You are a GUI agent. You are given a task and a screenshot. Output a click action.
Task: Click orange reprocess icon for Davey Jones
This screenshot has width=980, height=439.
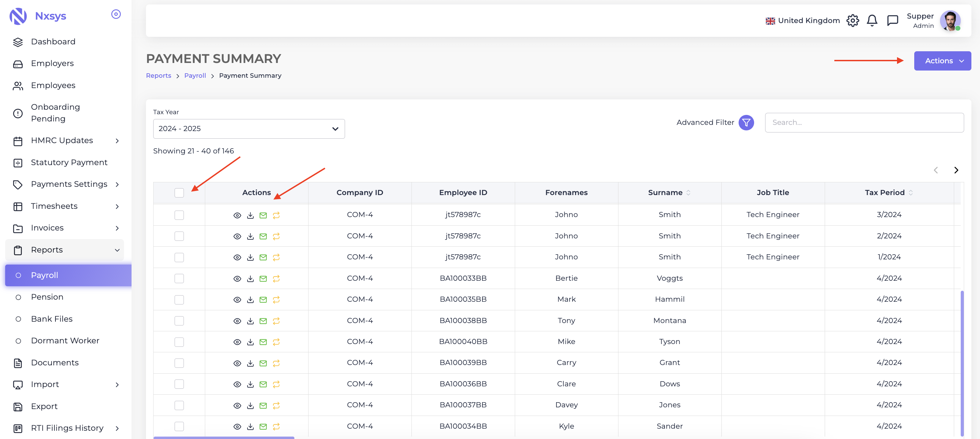pyautogui.click(x=276, y=406)
